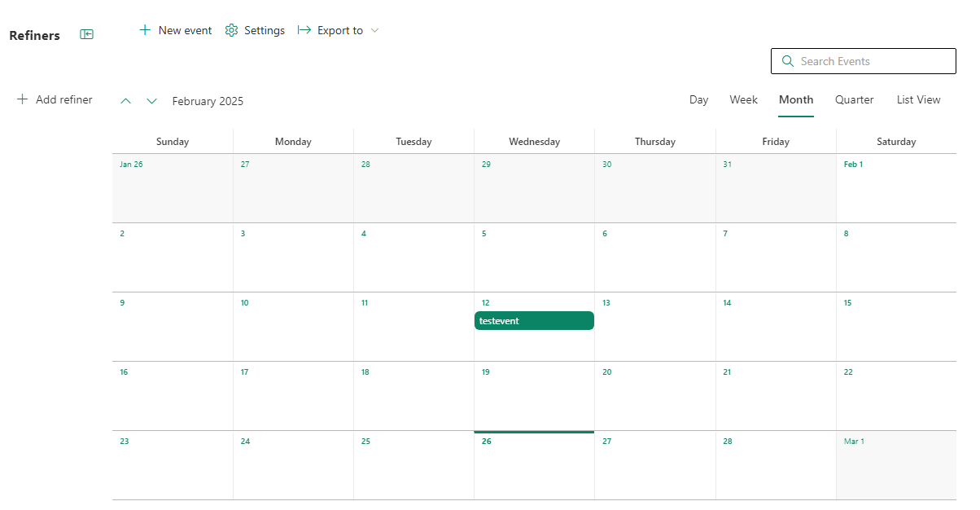Click the Export to arrow icon
The height and width of the screenshot is (510, 980).
304,29
